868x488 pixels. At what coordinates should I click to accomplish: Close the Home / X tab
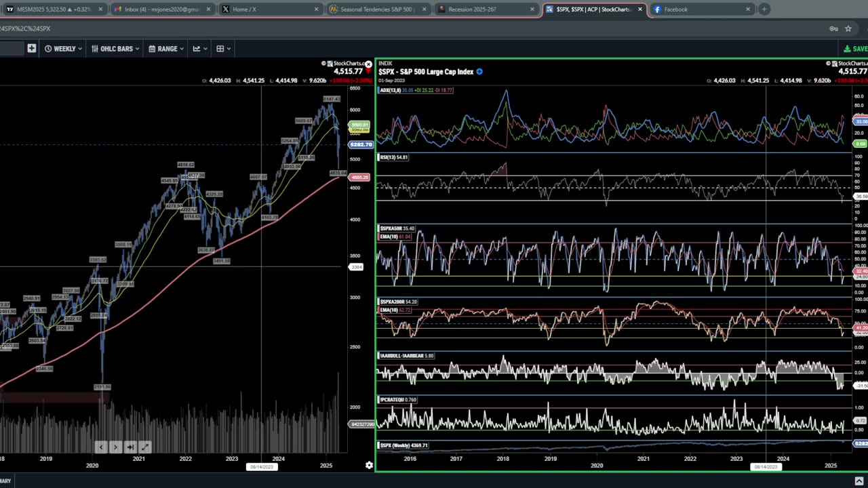tap(316, 9)
